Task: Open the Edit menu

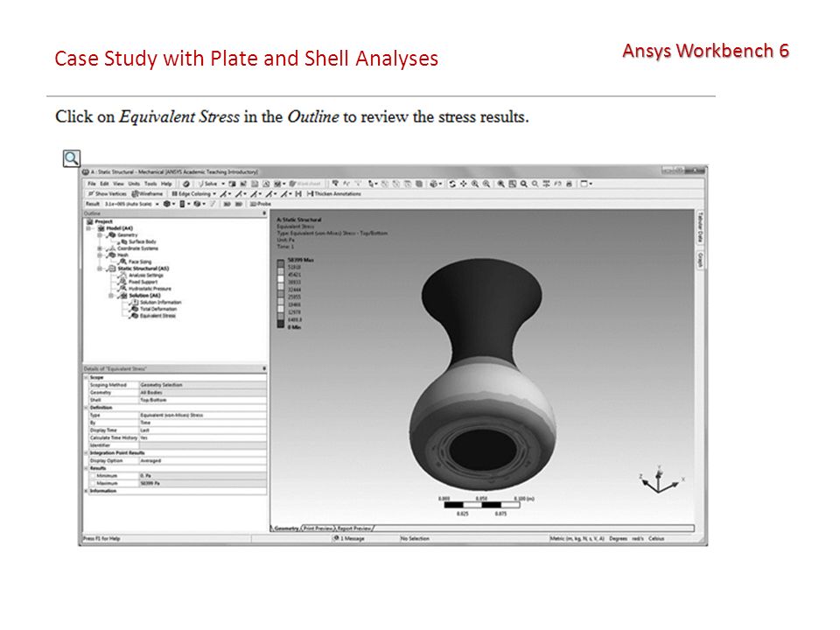Action: tap(104, 184)
